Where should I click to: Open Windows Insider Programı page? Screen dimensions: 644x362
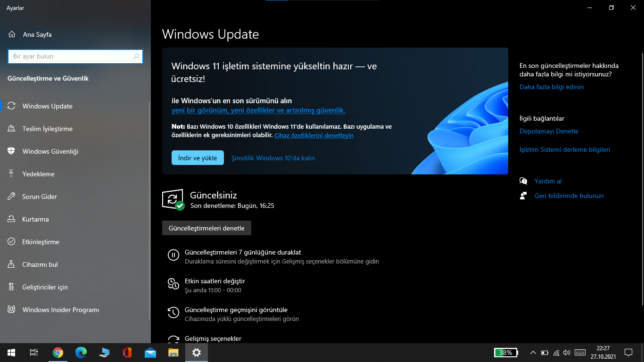point(75,310)
